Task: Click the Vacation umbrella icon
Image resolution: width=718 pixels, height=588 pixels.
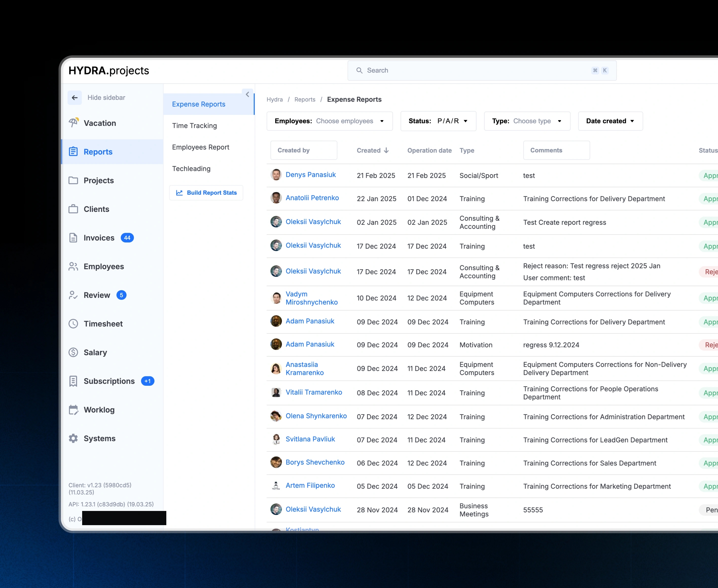Action: (74, 123)
